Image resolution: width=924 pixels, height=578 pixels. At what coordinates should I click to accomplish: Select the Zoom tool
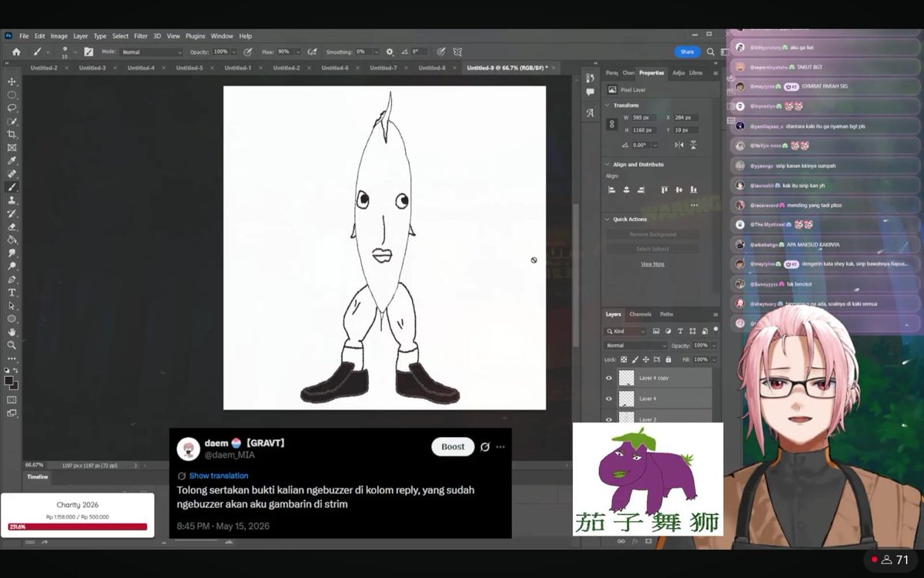[x=12, y=345]
